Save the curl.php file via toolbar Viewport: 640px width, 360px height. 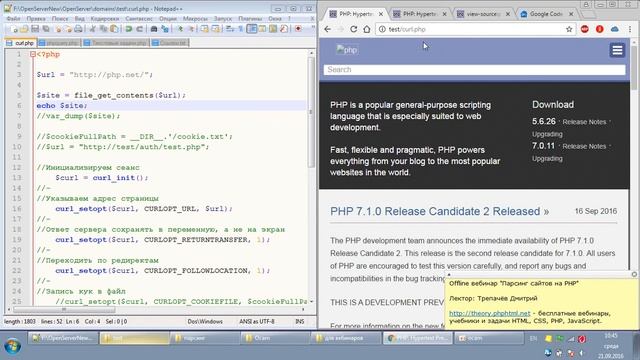coord(35,29)
